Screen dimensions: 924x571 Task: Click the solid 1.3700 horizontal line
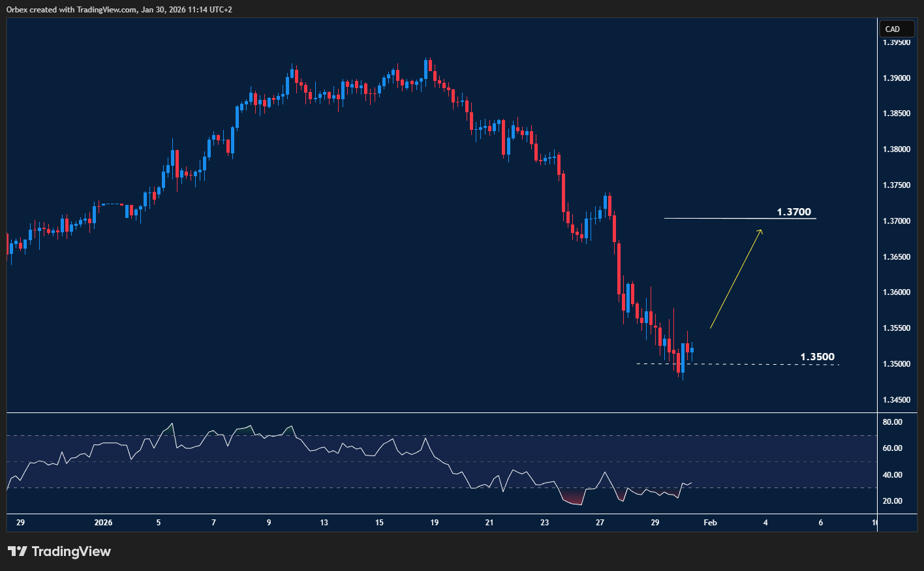pos(718,217)
